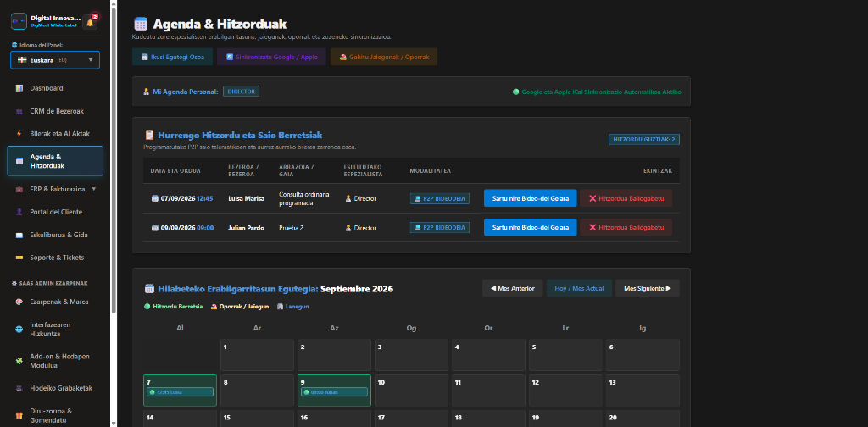Screen dimensions: 868x427
Task: Click the HITZORDU GUZTIAK: 2 badge
Action: [644, 140]
